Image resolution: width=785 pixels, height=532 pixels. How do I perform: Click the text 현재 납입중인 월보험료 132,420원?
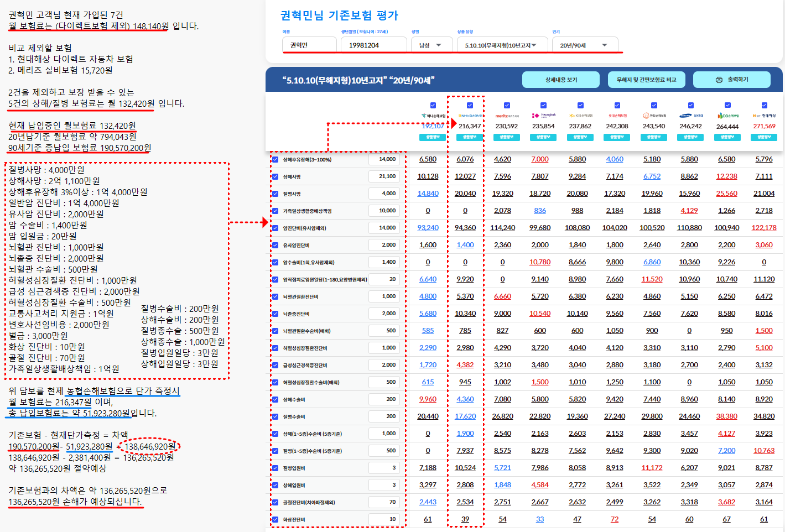(x=72, y=126)
